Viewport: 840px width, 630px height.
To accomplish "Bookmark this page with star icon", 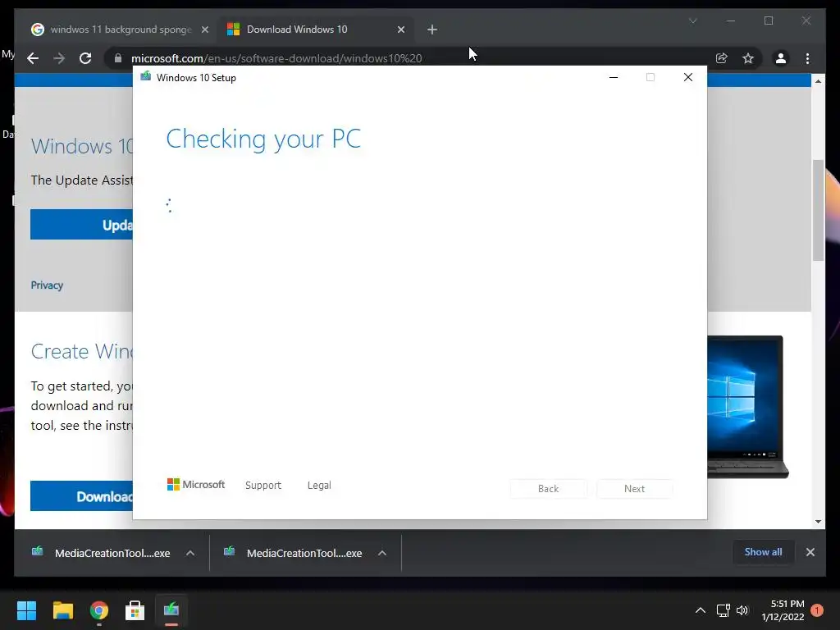I will pyautogui.click(x=748, y=58).
